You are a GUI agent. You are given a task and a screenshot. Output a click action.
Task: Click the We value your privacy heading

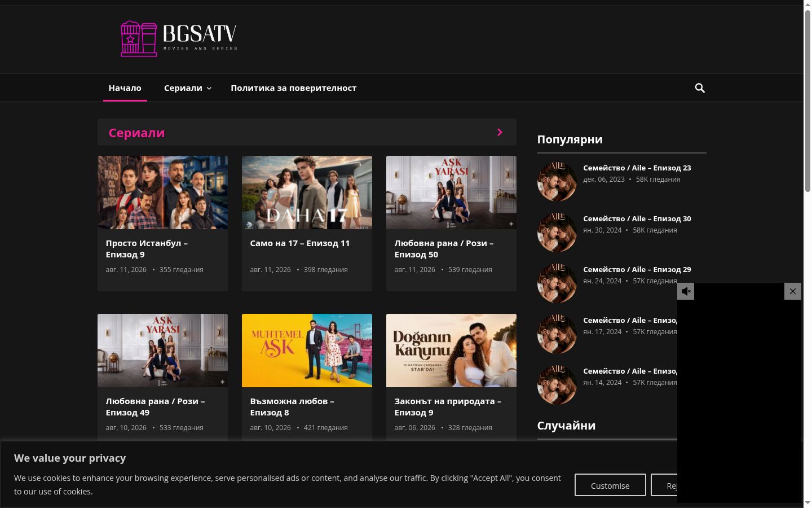[x=70, y=458]
